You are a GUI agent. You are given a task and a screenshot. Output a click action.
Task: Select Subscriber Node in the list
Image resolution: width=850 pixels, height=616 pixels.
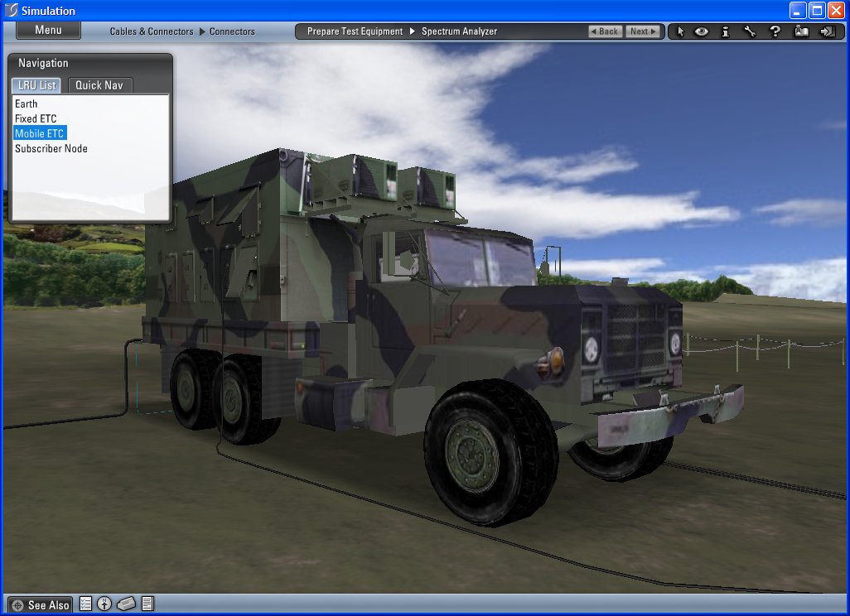point(51,149)
